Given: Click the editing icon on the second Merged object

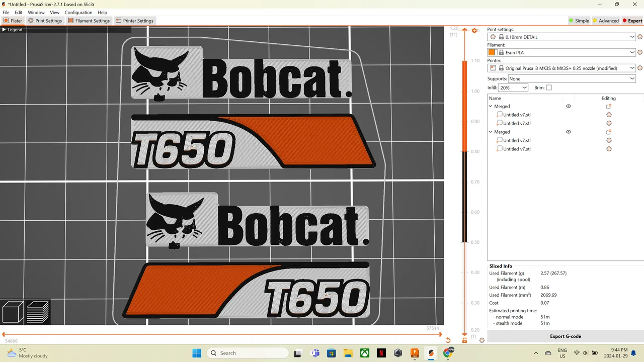Looking at the screenshot, I should [x=609, y=132].
